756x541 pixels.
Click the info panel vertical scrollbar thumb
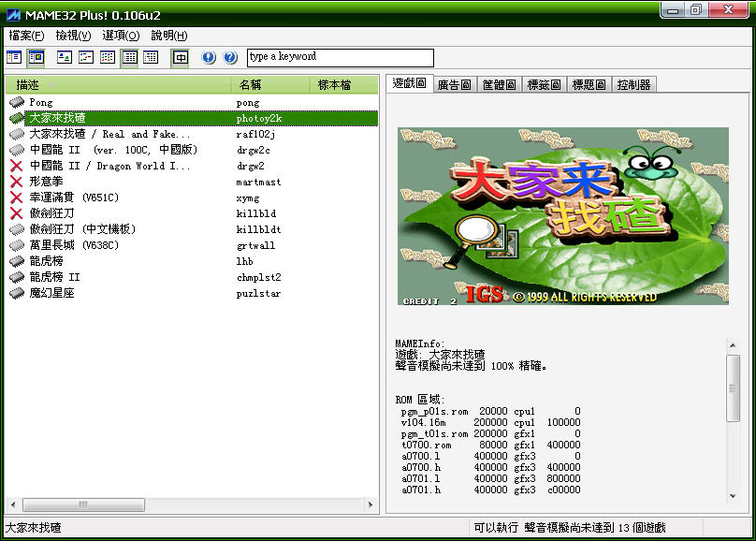point(733,388)
